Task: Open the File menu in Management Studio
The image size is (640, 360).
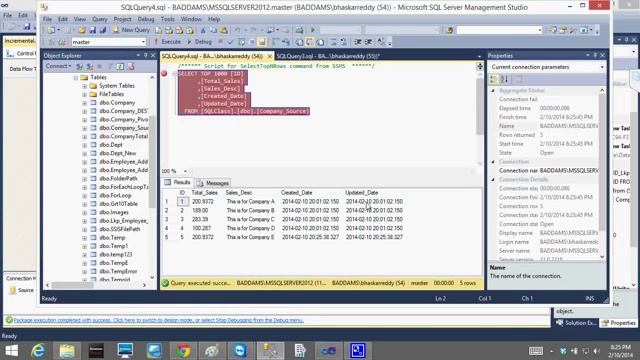Action: click(x=47, y=19)
